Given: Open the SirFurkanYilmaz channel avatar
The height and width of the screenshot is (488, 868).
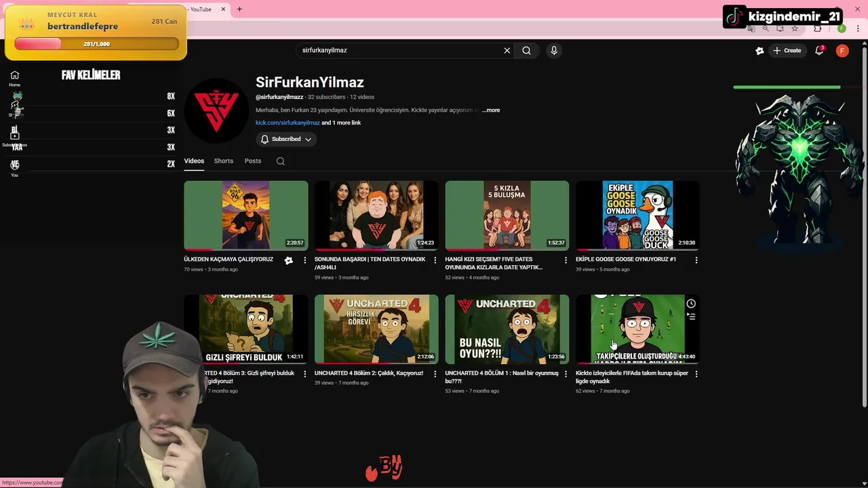Looking at the screenshot, I should (216, 110).
